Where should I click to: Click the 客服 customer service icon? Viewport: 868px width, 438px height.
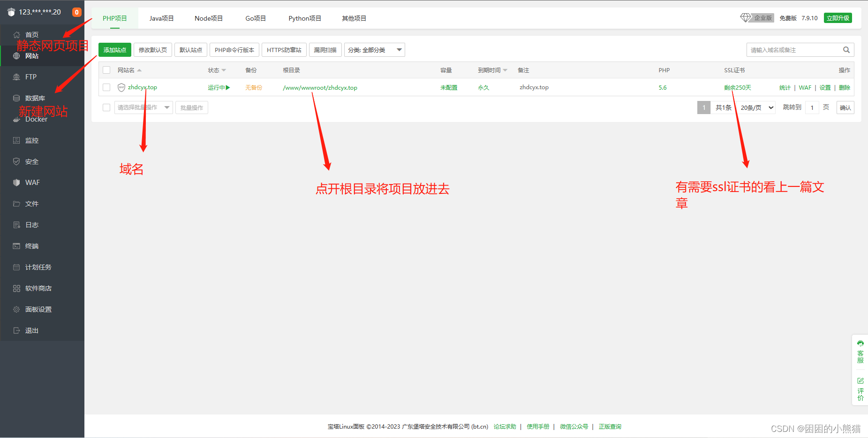[860, 344]
